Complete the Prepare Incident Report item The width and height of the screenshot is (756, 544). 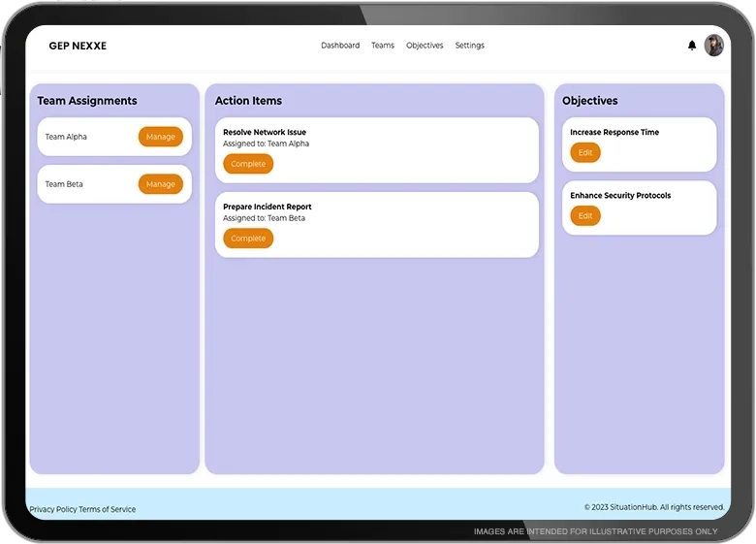(248, 239)
